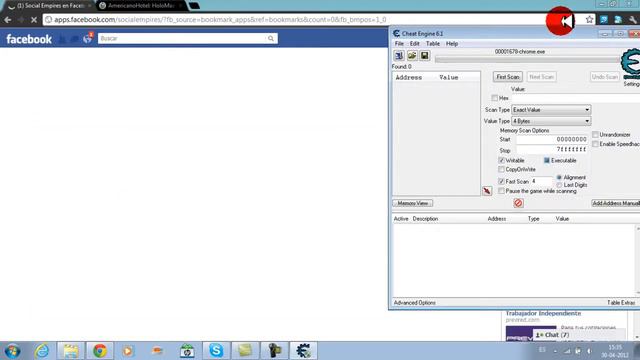The width and height of the screenshot is (640, 360).
Task: Click the Chrome bookmark star icon
Action: pos(589,20)
